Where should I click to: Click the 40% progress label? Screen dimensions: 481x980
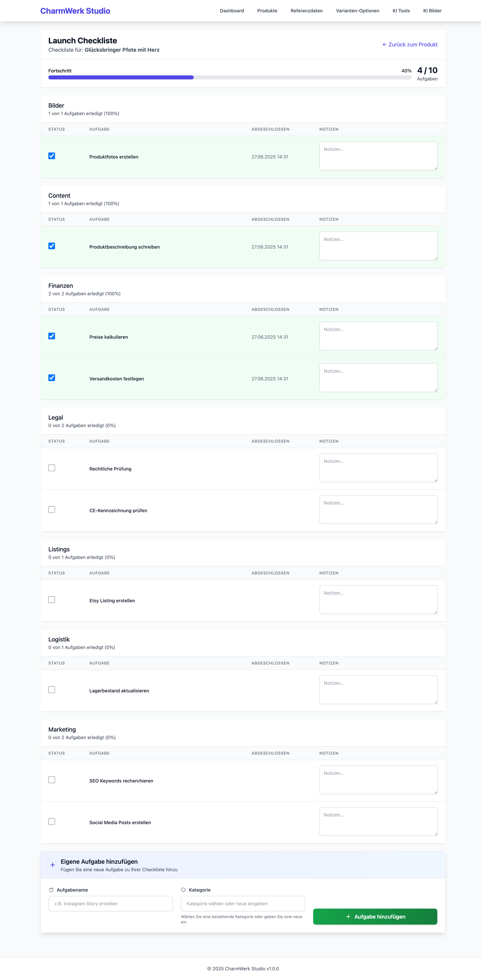pyautogui.click(x=406, y=71)
